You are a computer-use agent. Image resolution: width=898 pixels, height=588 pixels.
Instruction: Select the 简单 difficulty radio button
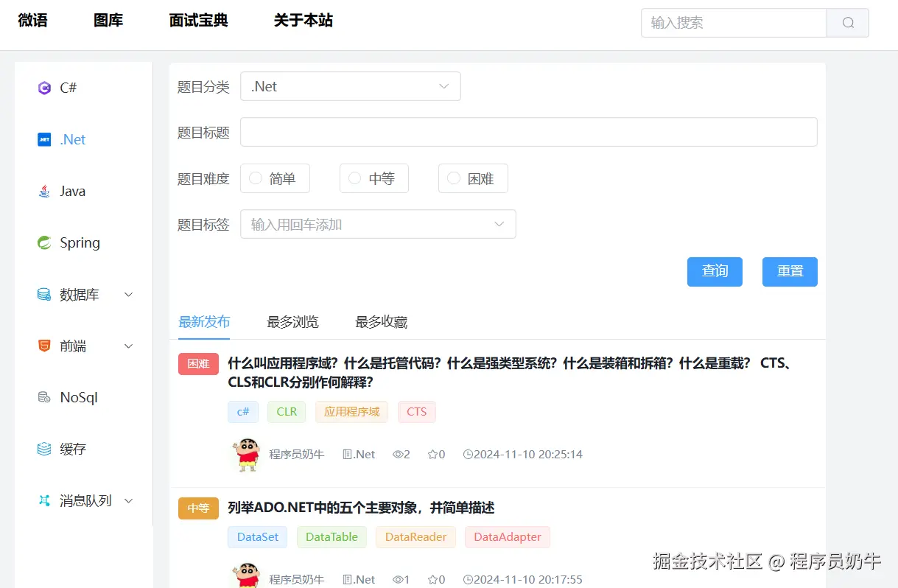click(x=255, y=178)
